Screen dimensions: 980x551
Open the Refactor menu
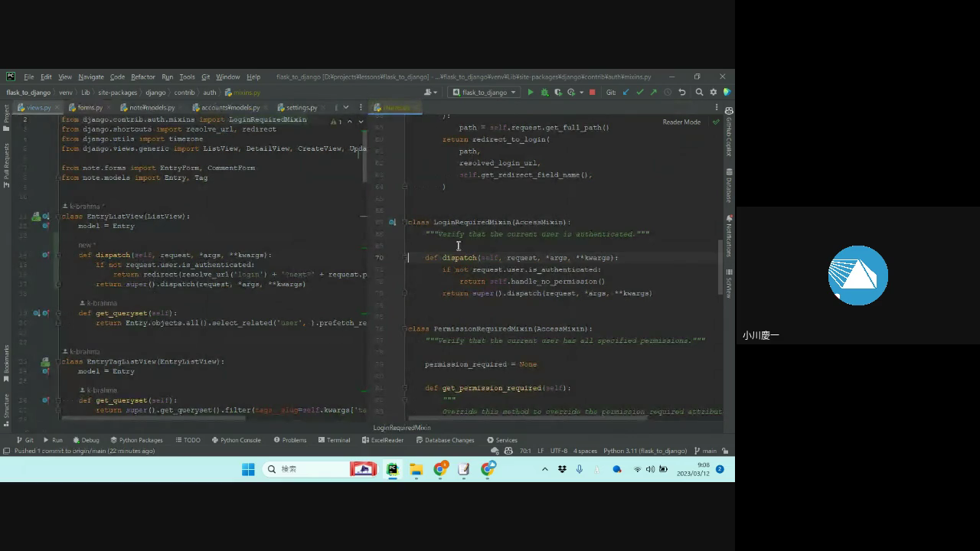pyautogui.click(x=142, y=77)
